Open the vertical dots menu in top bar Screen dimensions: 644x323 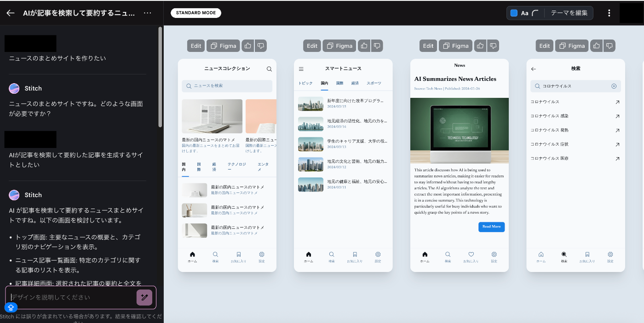pos(609,13)
